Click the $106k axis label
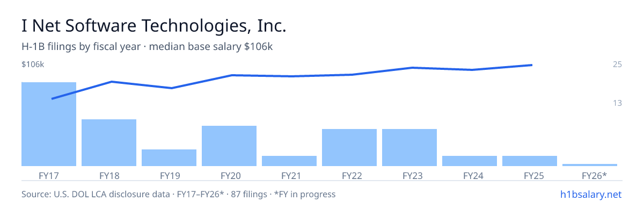644x215 pixels. (x=33, y=64)
